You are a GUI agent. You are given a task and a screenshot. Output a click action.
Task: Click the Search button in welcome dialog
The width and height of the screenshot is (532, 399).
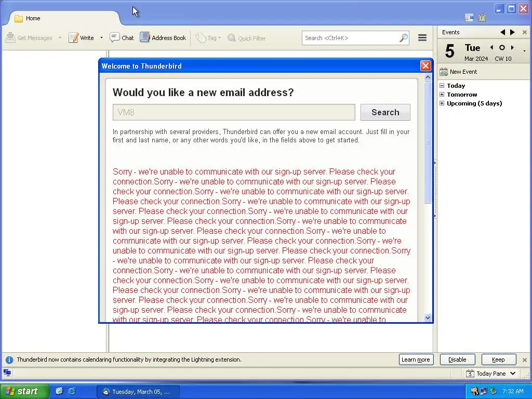(x=385, y=112)
